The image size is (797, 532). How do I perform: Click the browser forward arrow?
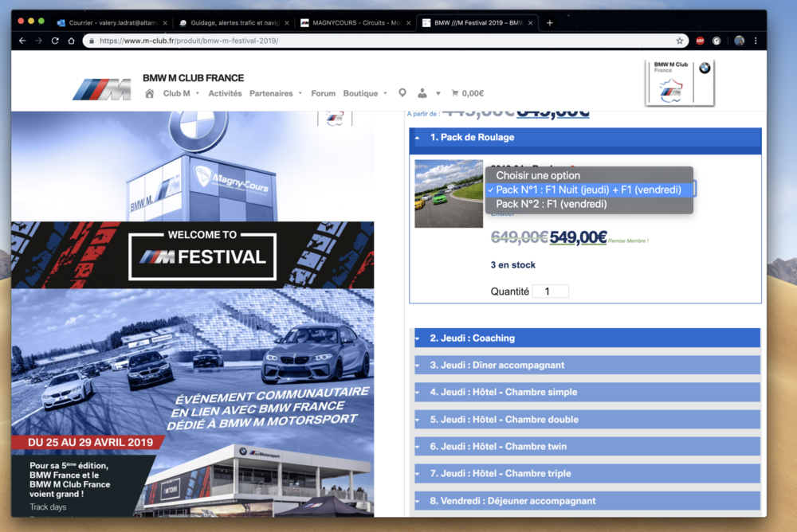point(38,41)
